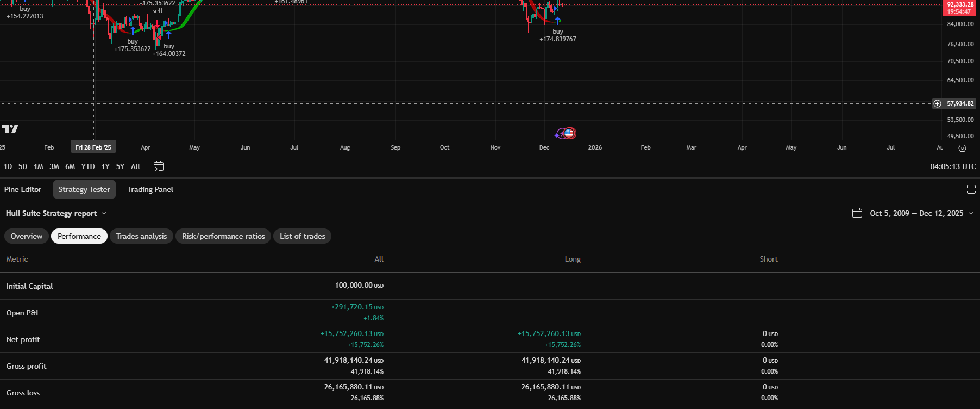
Task: Click the 70,500.00 price scale label
Action: 960,61
